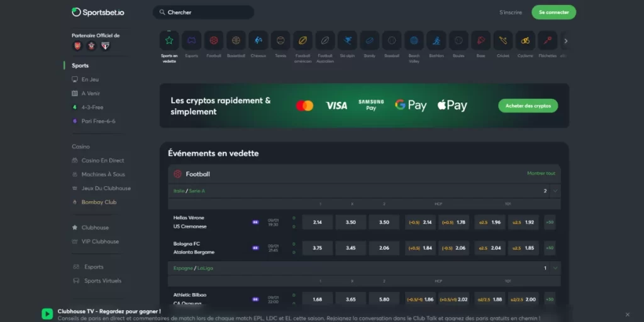
Task: Open the Ski alpin icon
Action: 347,40
